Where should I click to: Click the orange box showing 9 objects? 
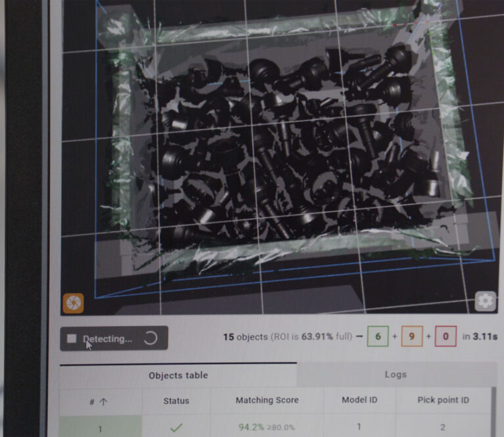pos(412,336)
